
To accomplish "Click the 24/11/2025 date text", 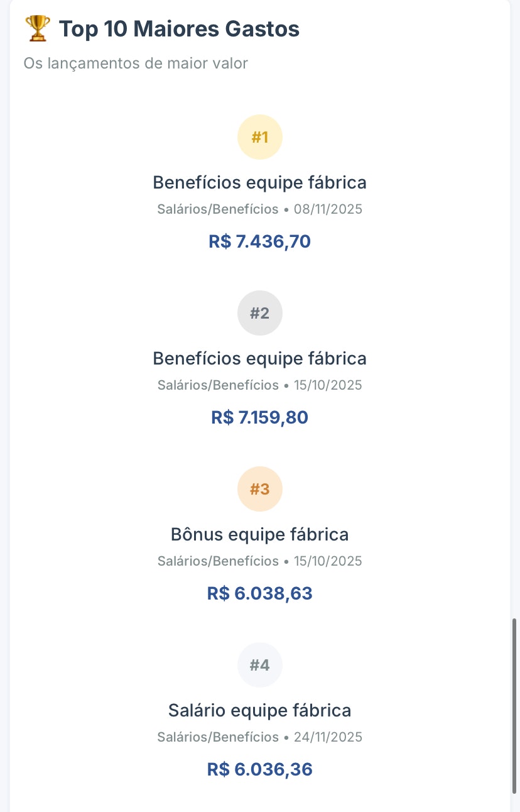I will point(328,737).
